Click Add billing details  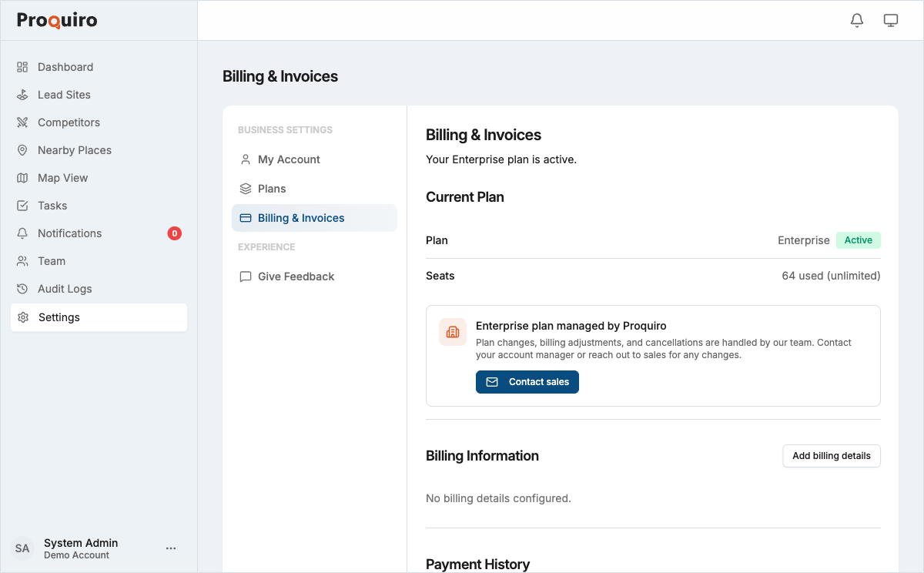831,455
